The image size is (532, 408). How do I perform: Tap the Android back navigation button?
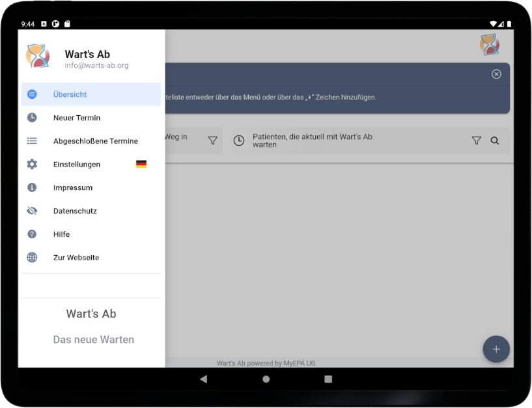[204, 379]
